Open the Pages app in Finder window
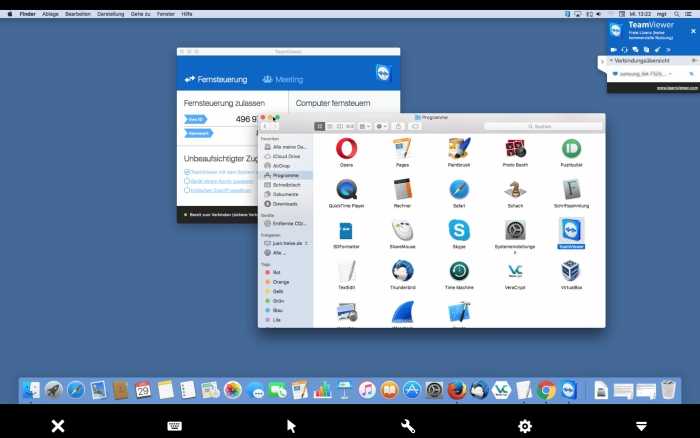The image size is (700, 438). tap(402, 149)
